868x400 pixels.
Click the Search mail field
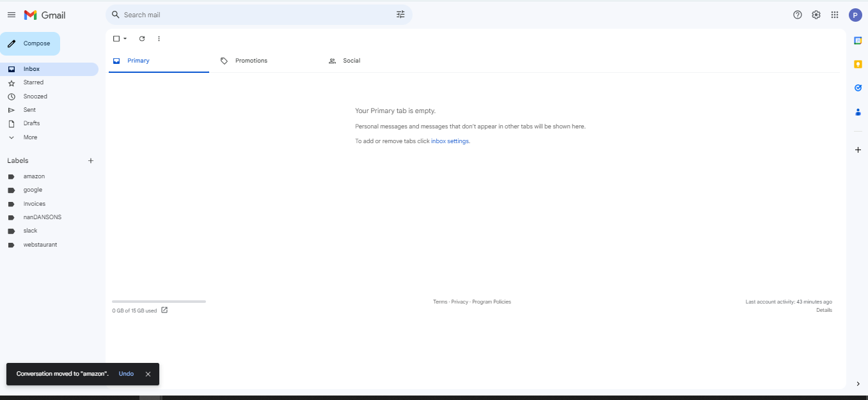[258, 15]
